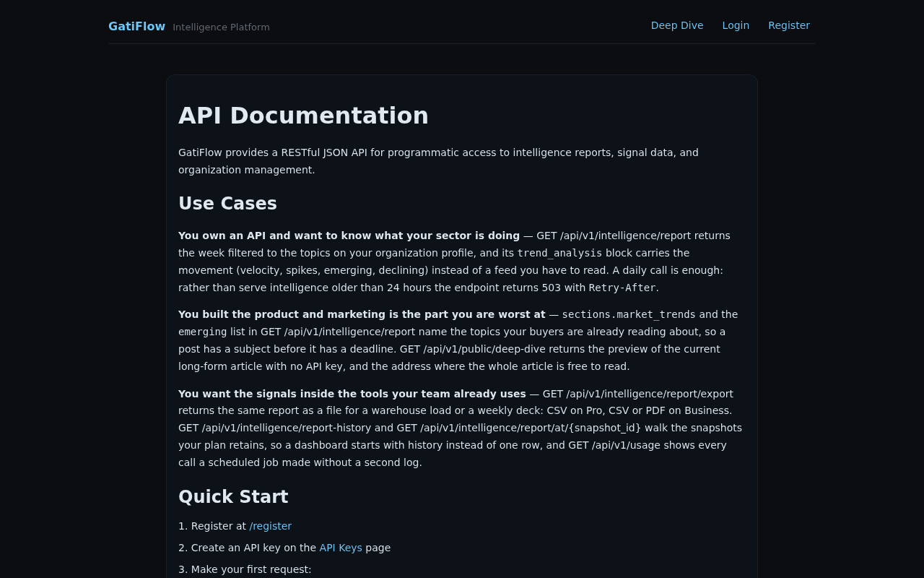Click the "GatiFlow provides a RESTful JSON API" intro
The width and height of the screenshot is (924, 578).
(438, 161)
